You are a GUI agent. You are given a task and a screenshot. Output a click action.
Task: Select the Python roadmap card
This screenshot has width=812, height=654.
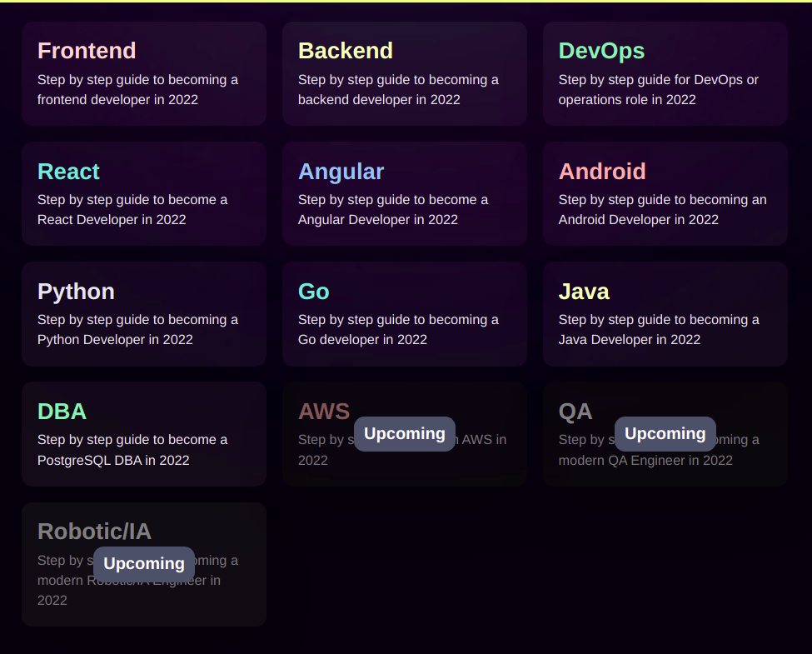click(143, 313)
